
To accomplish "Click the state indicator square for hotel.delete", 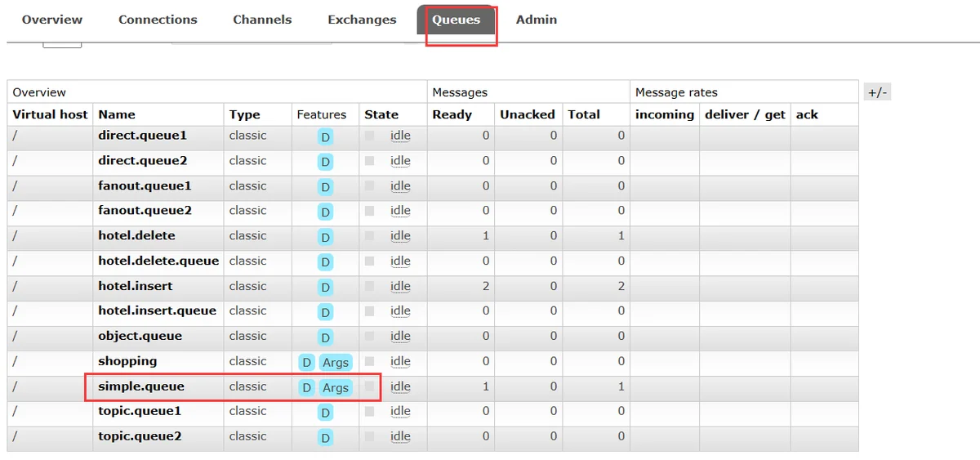I will [x=370, y=236].
